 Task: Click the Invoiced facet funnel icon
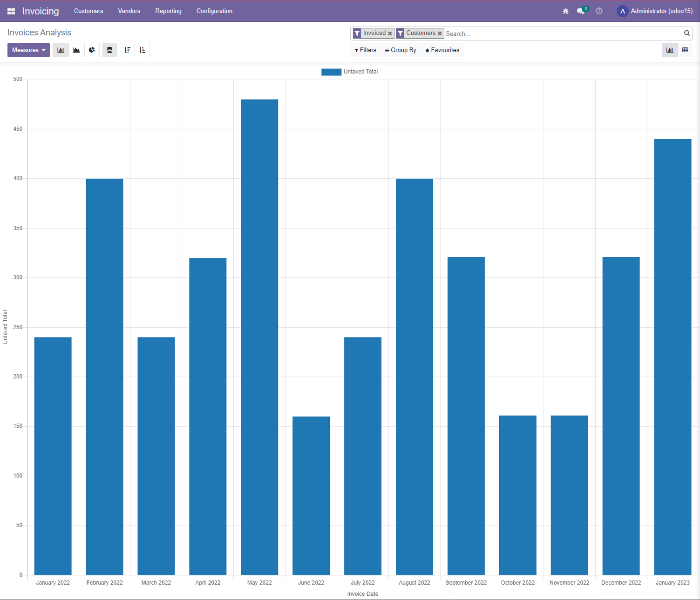pos(357,33)
